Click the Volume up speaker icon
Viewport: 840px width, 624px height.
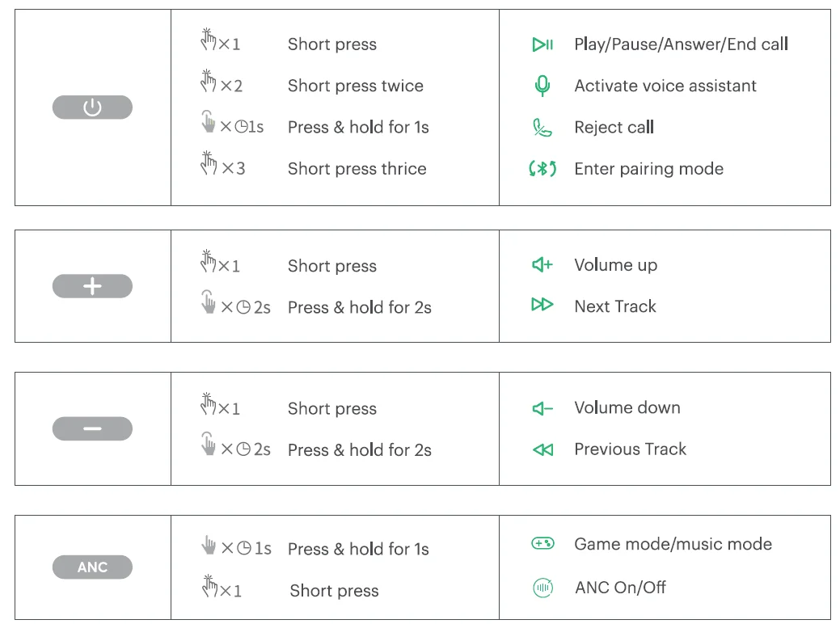[542, 265]
